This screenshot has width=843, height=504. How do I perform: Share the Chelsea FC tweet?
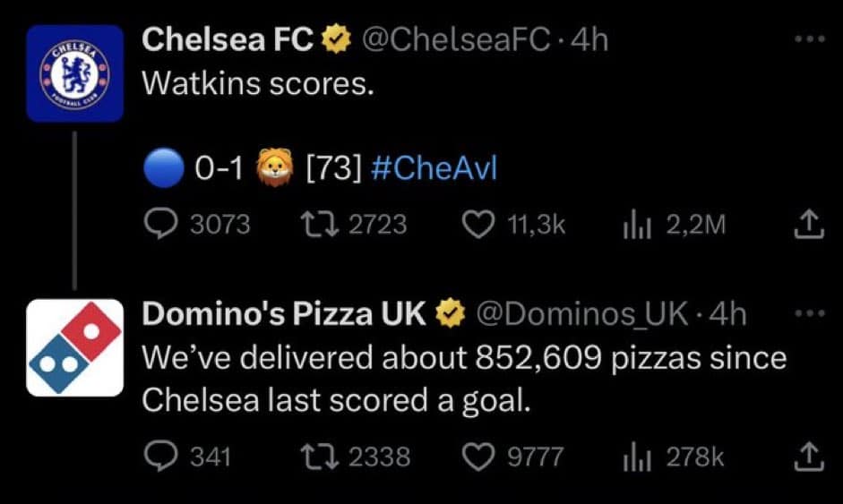pos(807,224)
